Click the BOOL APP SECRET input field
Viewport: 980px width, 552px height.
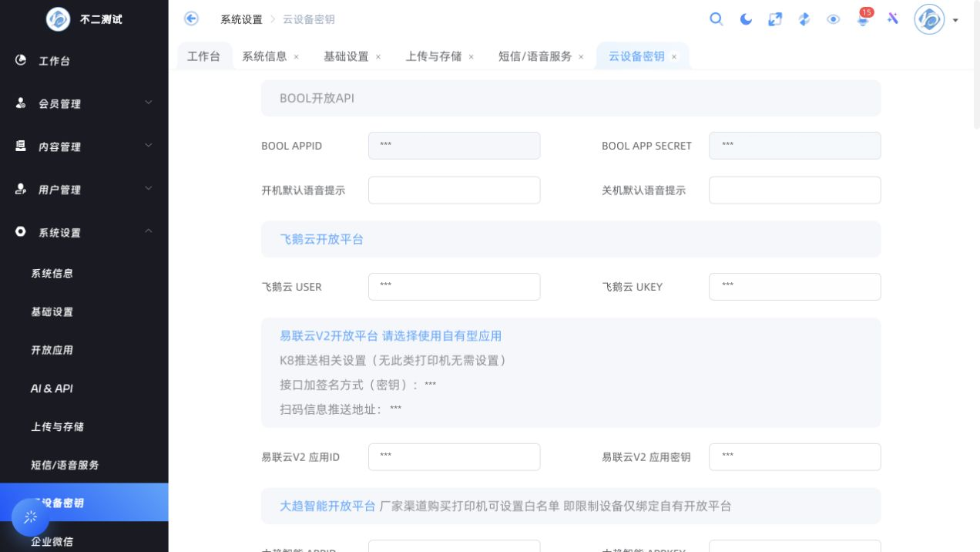pos(795,146)
